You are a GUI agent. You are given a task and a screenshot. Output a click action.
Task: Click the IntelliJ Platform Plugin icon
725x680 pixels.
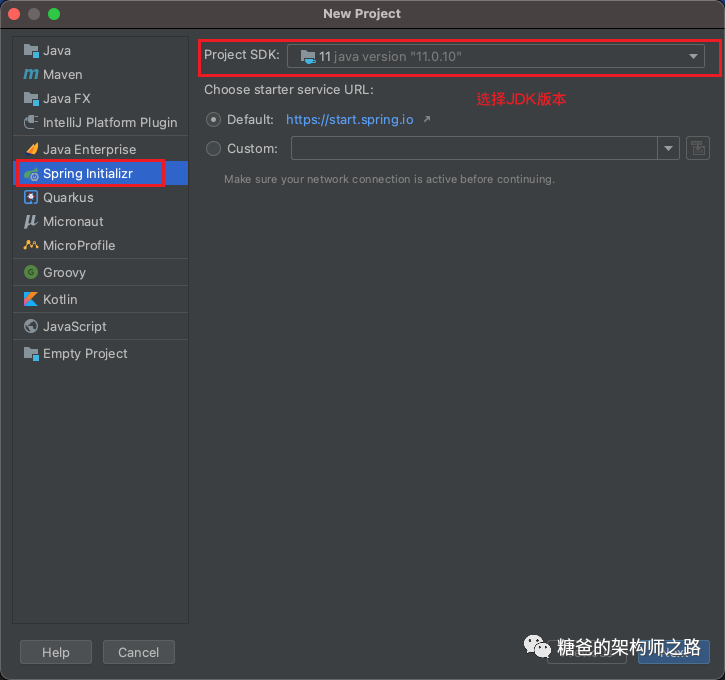(x=31, y=123)
